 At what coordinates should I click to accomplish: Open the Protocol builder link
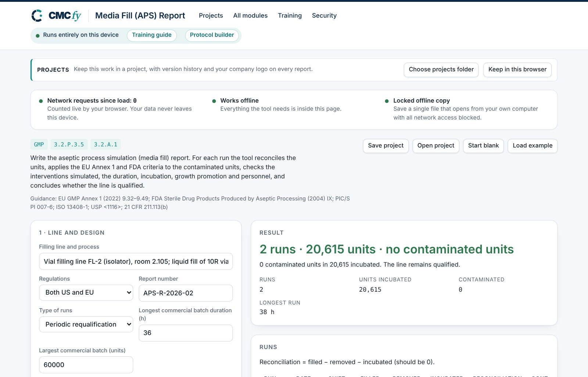click(212, 35)
